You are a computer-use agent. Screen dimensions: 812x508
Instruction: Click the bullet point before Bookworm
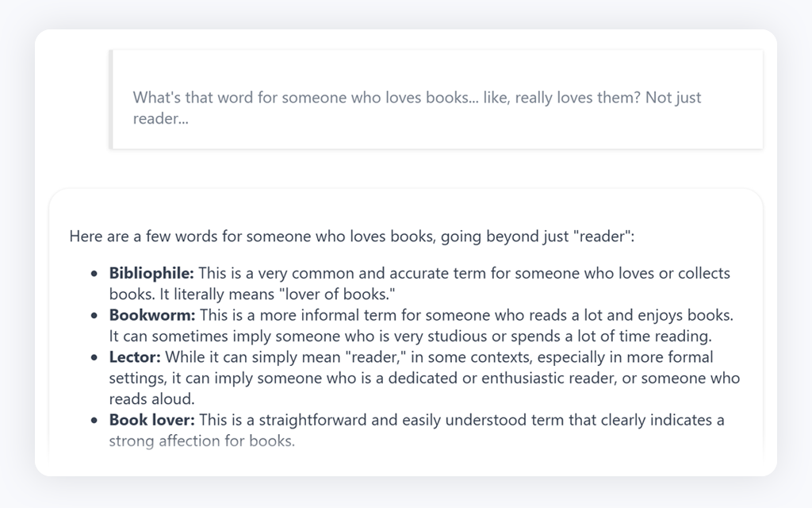click(x=94, y=316)
